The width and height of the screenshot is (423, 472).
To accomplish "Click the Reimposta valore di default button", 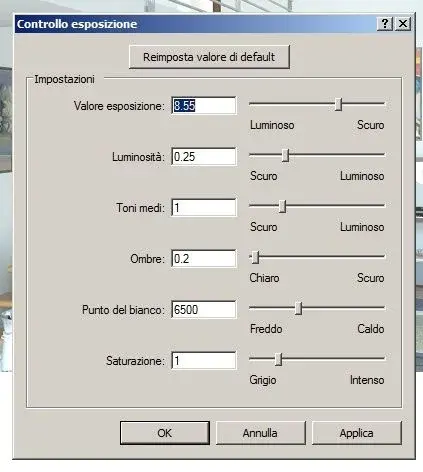I will 209,57.
